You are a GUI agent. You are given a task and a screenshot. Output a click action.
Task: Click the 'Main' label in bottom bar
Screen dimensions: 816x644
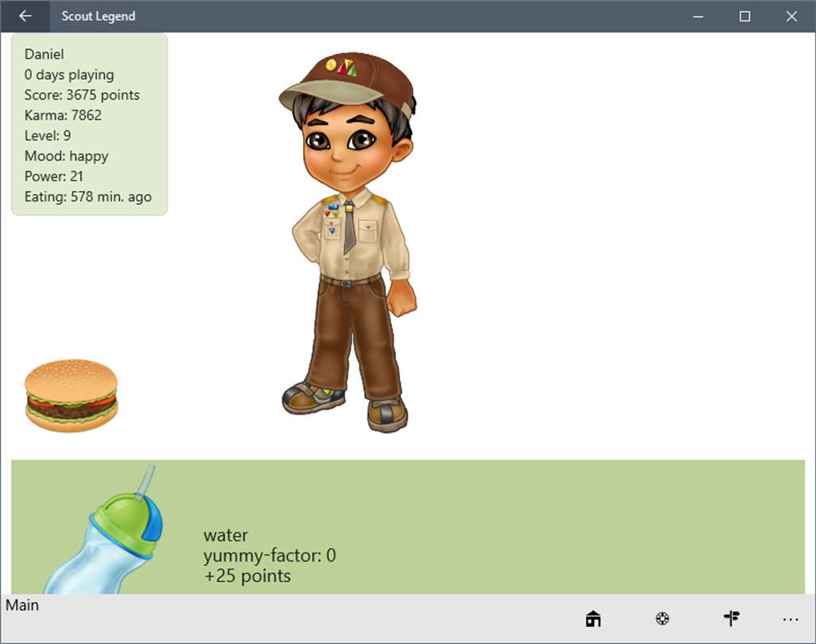coord(22,606)
